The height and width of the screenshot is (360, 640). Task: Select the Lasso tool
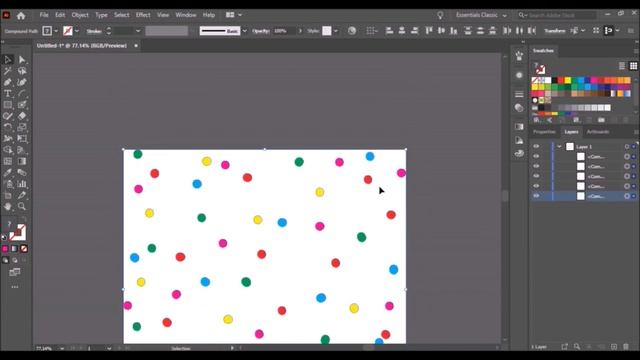(22, 71)
